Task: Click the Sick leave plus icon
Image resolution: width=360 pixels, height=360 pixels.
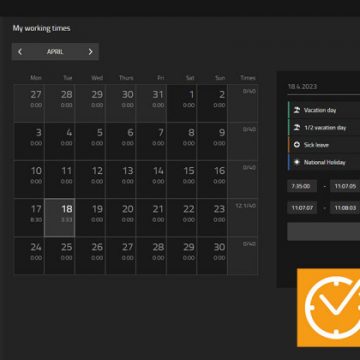Action: [x=297, y=145]
